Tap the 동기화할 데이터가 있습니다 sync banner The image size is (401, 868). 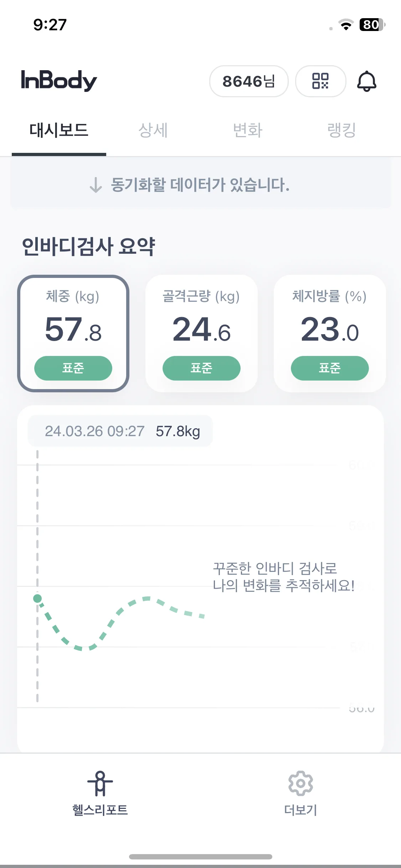pyautogui.click(x=200, y=185)
